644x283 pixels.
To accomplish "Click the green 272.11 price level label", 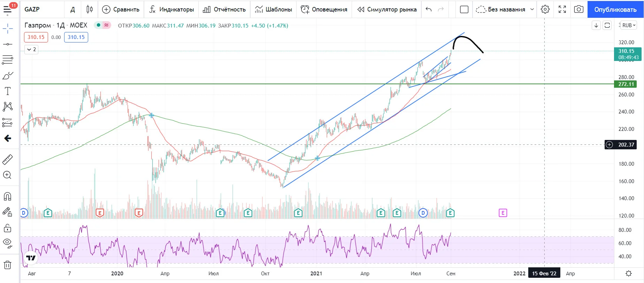I will (x=626, y=84).
